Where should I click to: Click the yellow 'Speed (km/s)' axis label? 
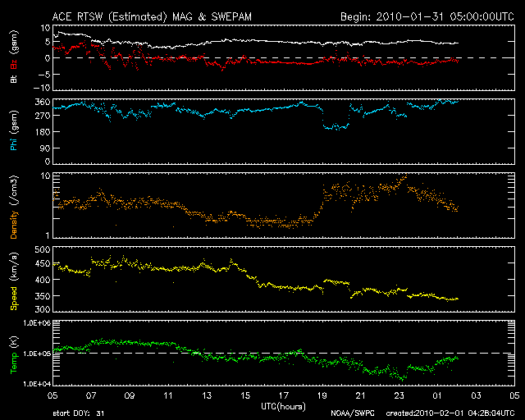(14, 281)
